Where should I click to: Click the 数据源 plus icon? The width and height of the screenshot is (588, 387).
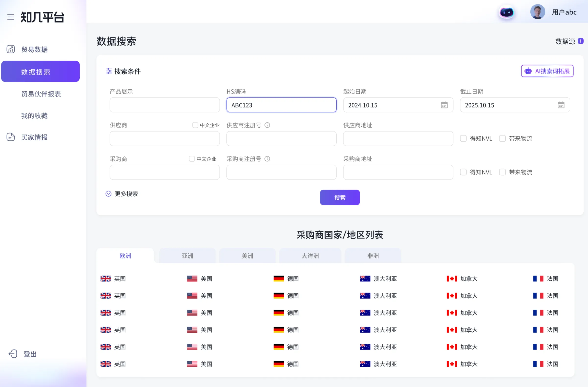click(581, 41)
